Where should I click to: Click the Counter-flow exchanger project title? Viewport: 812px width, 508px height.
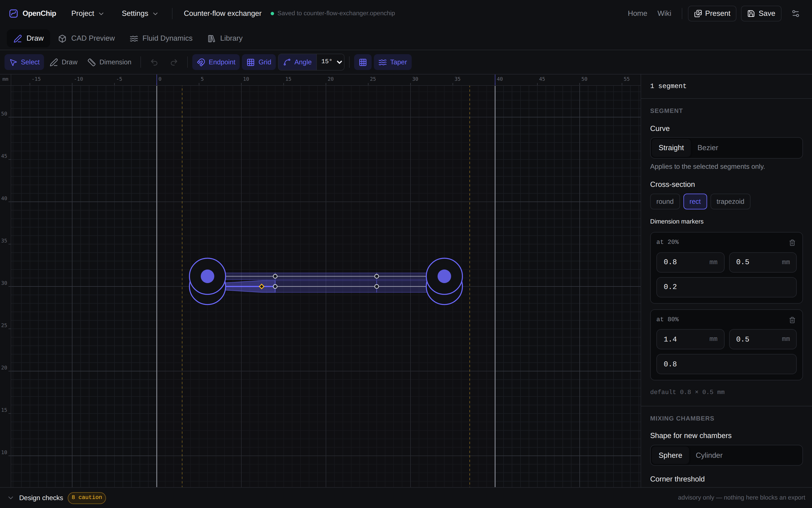(222, 14)
